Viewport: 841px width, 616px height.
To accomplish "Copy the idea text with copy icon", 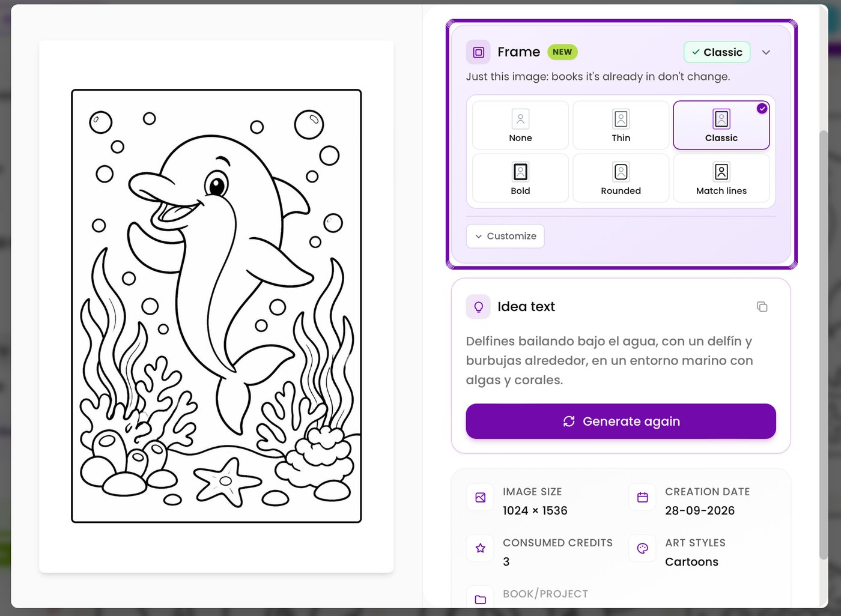I will (x=762, y=307).
